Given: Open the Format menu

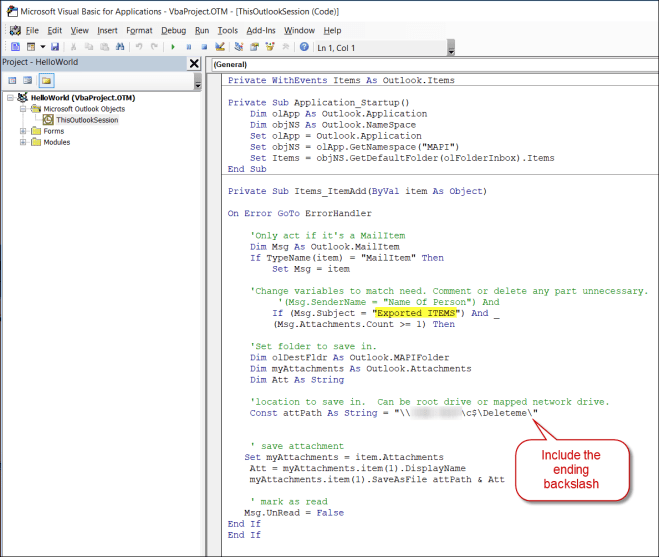Looking at the screenshot, I should coord(139,30).
